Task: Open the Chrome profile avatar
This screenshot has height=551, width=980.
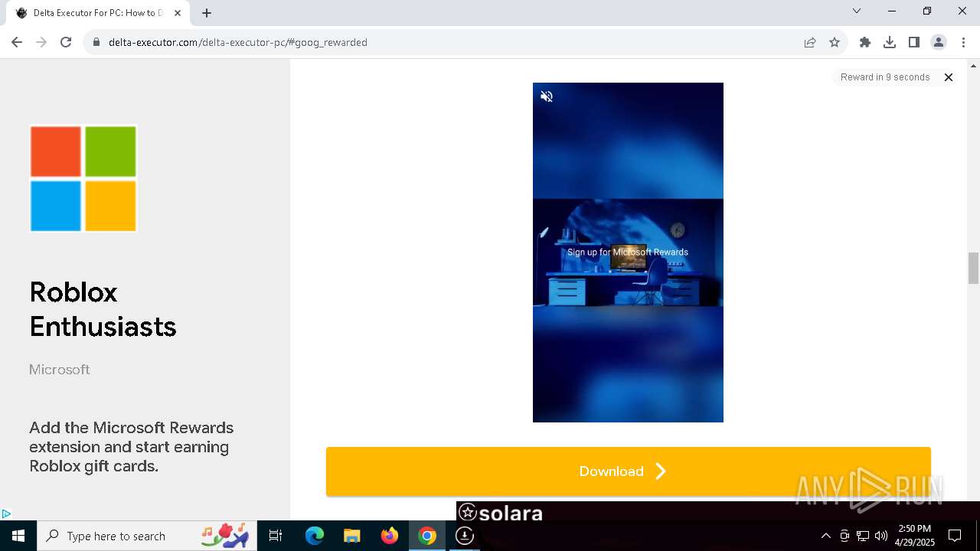Action: [x=939, y=43]
